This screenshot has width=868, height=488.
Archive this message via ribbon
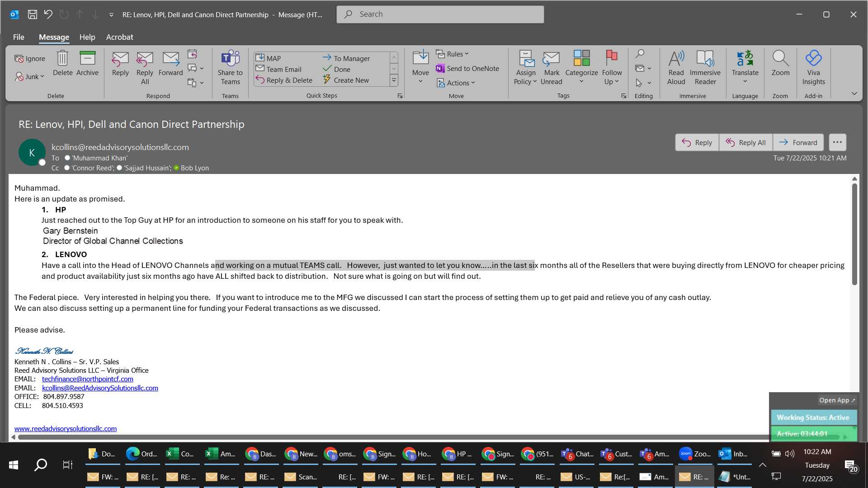87,64
